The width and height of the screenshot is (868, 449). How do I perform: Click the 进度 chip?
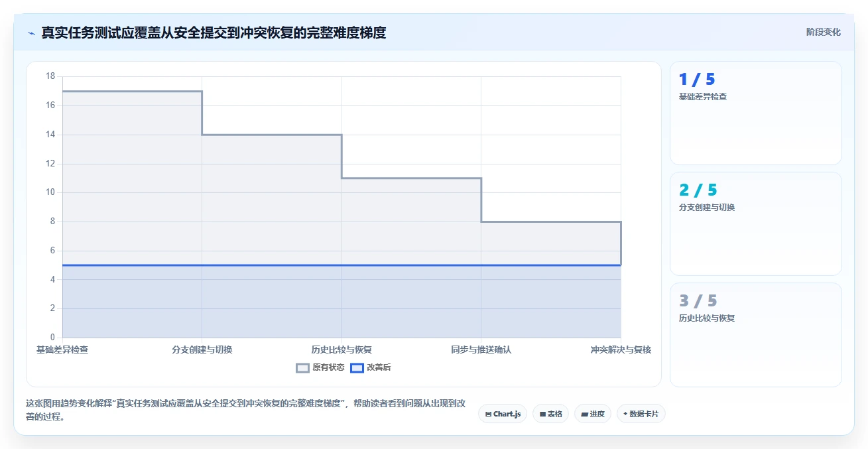(592, 414)
